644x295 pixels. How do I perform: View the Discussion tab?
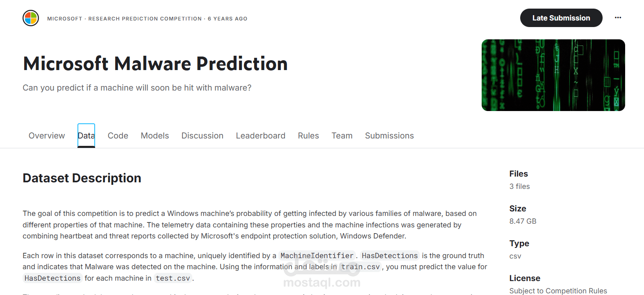point(202,136)
